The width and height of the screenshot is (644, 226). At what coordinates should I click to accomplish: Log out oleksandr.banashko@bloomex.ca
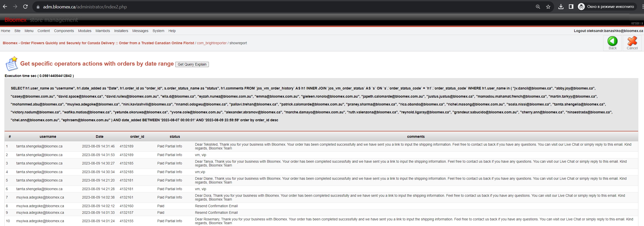(608, 31)
